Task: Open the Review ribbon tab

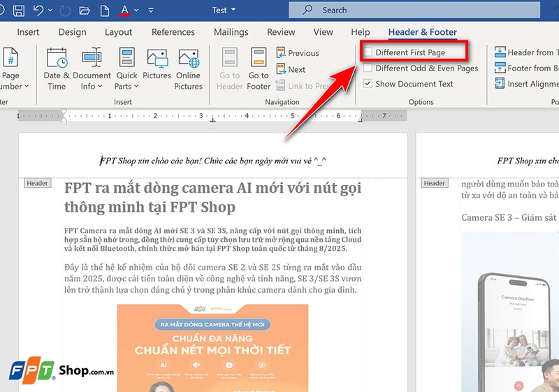Action: 281,32
